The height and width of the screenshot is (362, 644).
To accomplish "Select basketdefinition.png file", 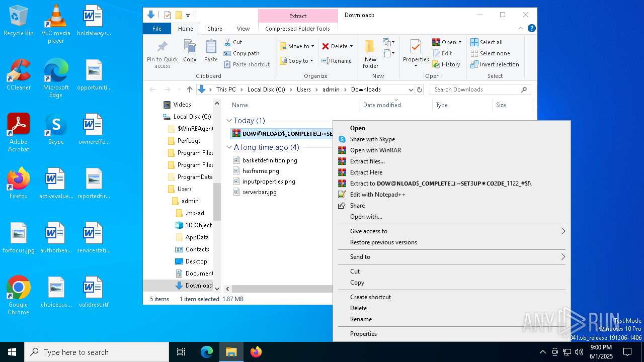I will [265, 160].
